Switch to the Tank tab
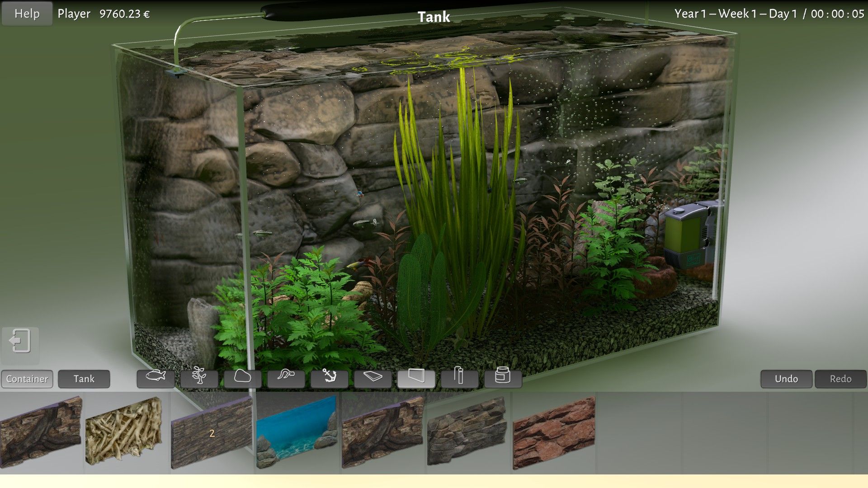 [84, 379]
